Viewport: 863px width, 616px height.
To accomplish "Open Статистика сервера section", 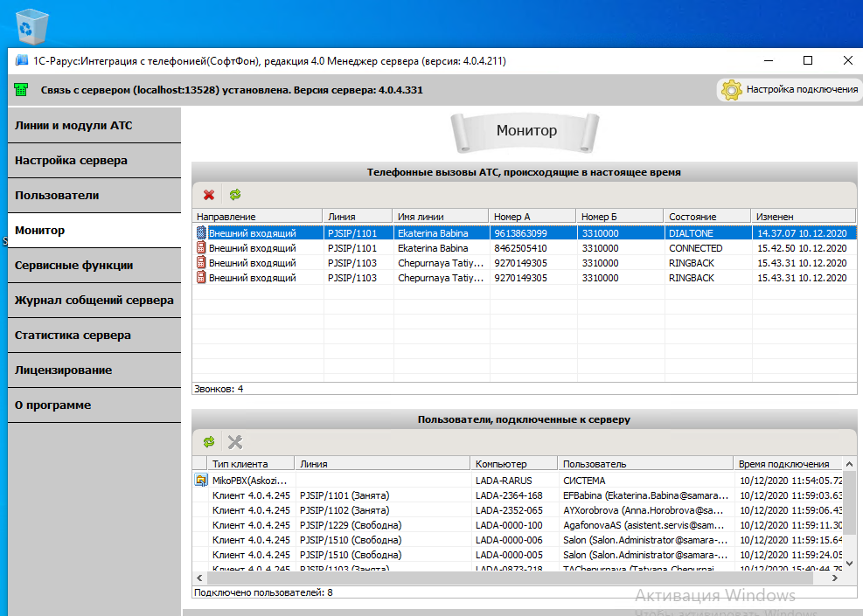I will (x=94, y=335).
